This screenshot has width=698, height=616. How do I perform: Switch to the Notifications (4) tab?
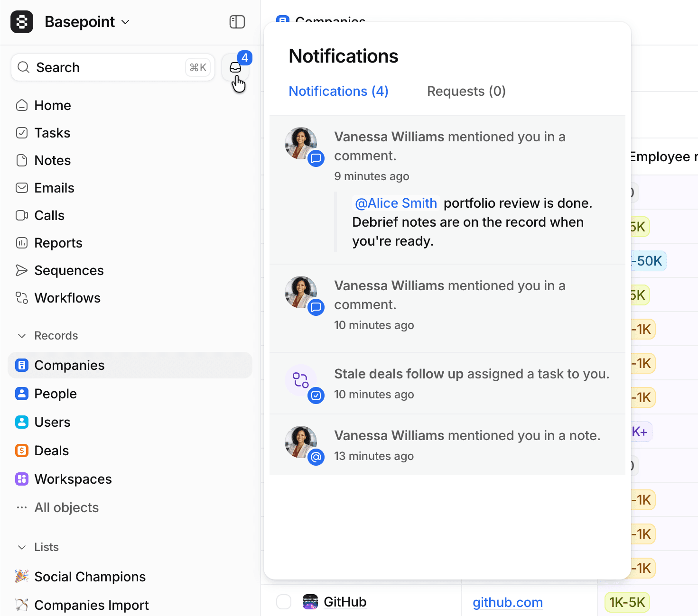pos(338,91)
